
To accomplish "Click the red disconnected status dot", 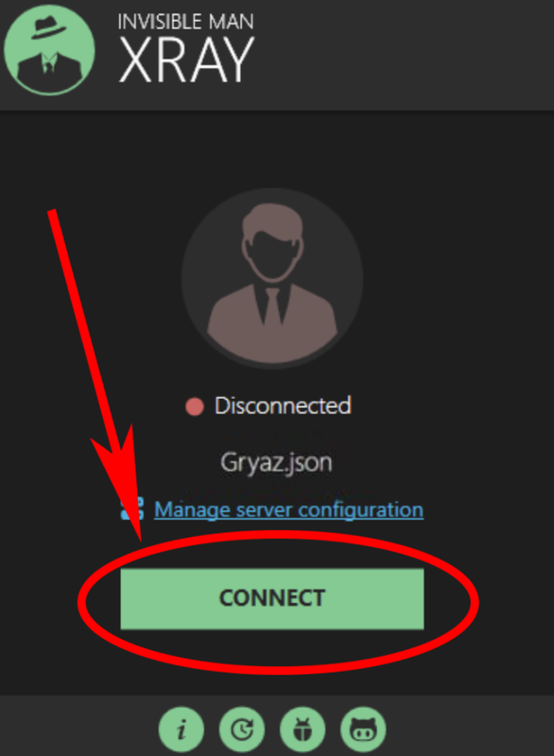I will [x=195, y=406].
